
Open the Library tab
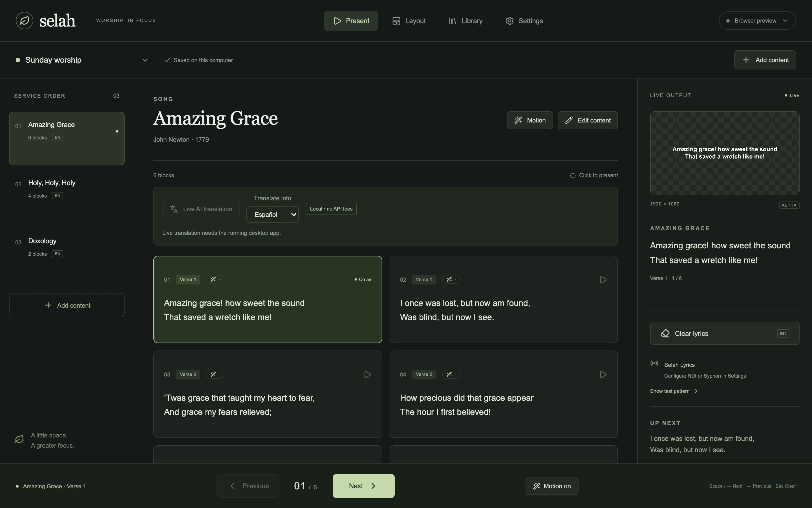465,21
